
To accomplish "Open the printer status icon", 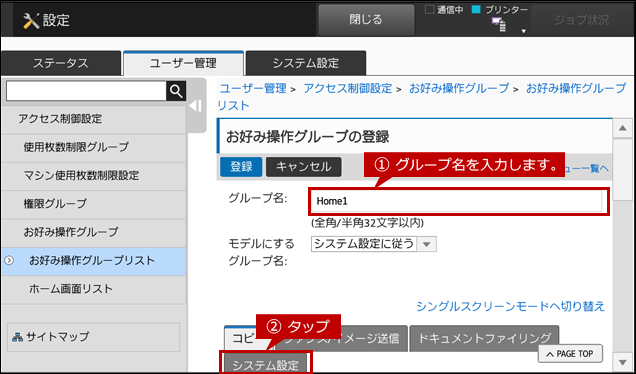I will click(499, 25).
